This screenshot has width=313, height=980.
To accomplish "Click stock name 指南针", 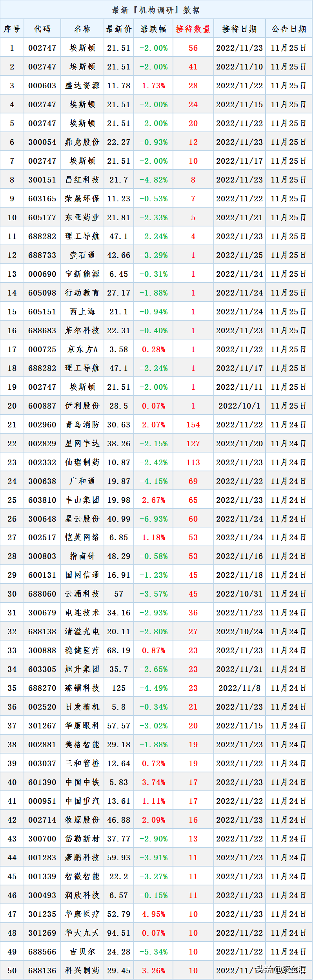I will point(82,556).
